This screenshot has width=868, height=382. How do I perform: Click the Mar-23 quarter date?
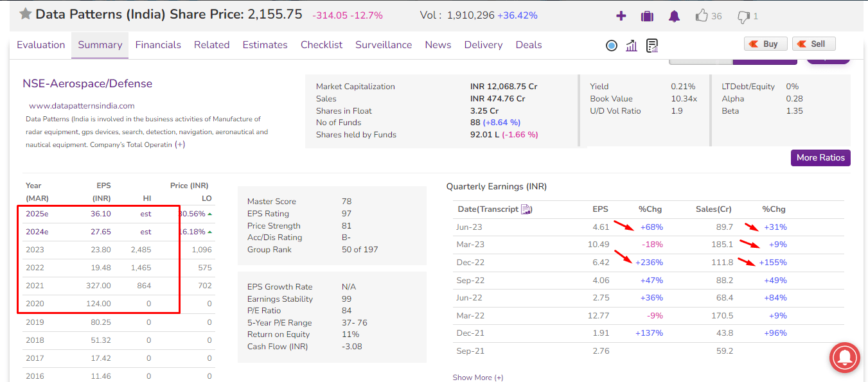[x=470, y=245]
